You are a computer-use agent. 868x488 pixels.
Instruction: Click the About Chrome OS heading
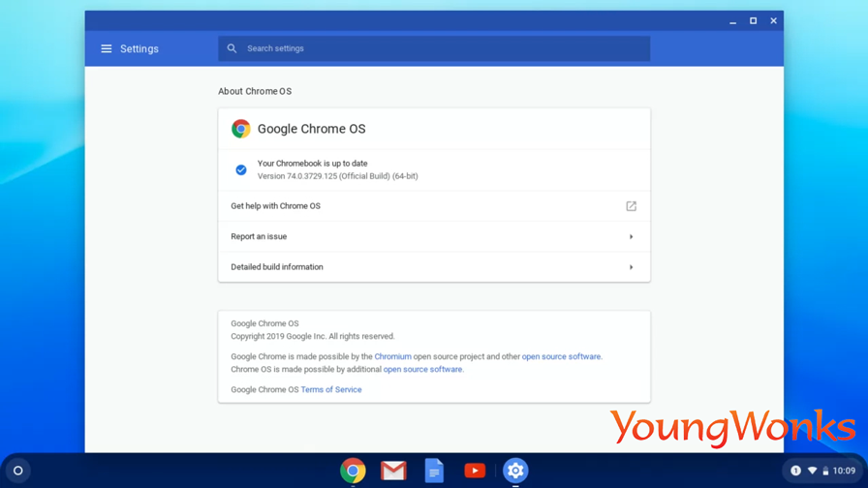[255, 91]
